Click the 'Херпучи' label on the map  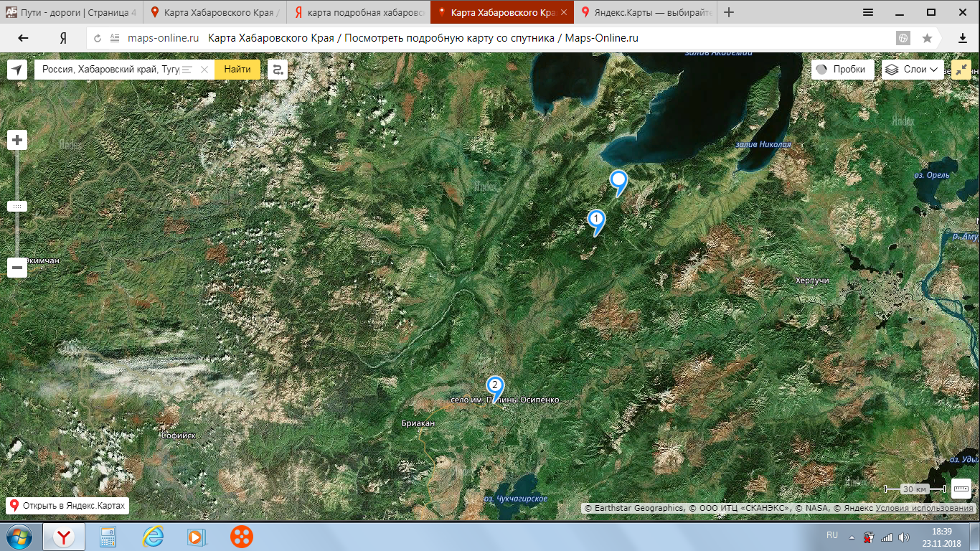[812, 281]
